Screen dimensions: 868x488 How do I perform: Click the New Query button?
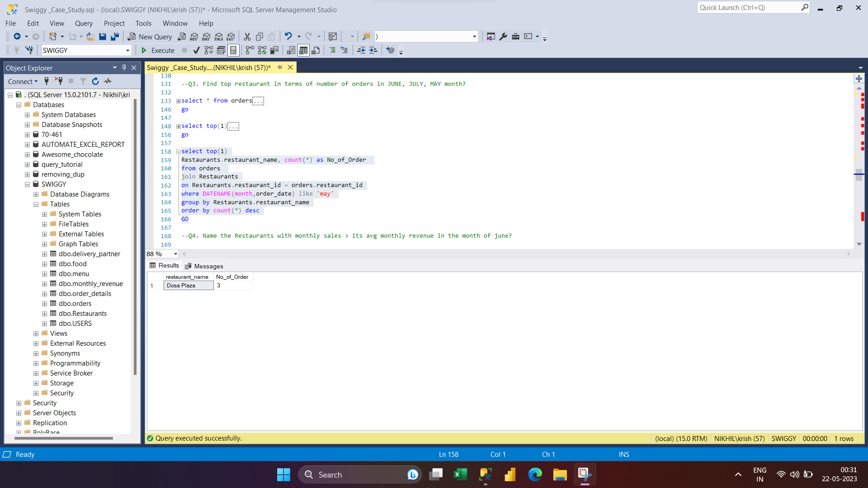coord(150,37)
